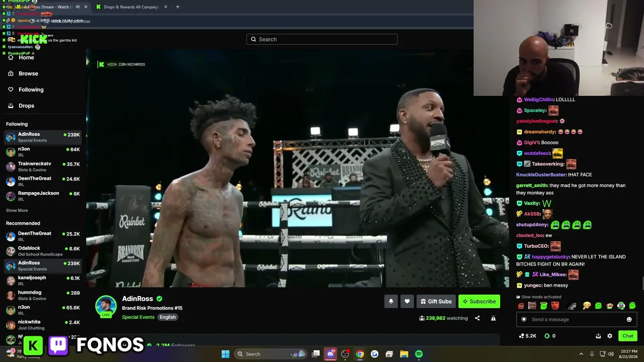This screenshot has width=644, height=362.
Task: Click the Browse sidebar icon
Action: click(x=11, y=73)
